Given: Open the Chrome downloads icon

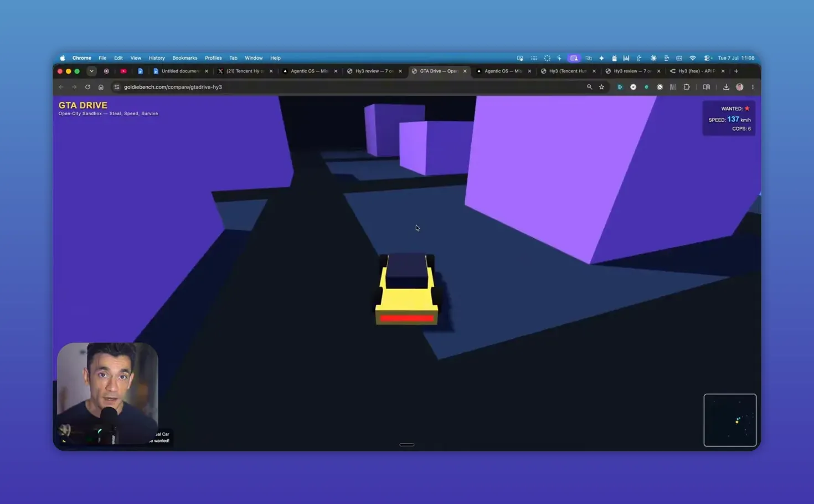Looking at the screenshot, I should pos(726,87).
